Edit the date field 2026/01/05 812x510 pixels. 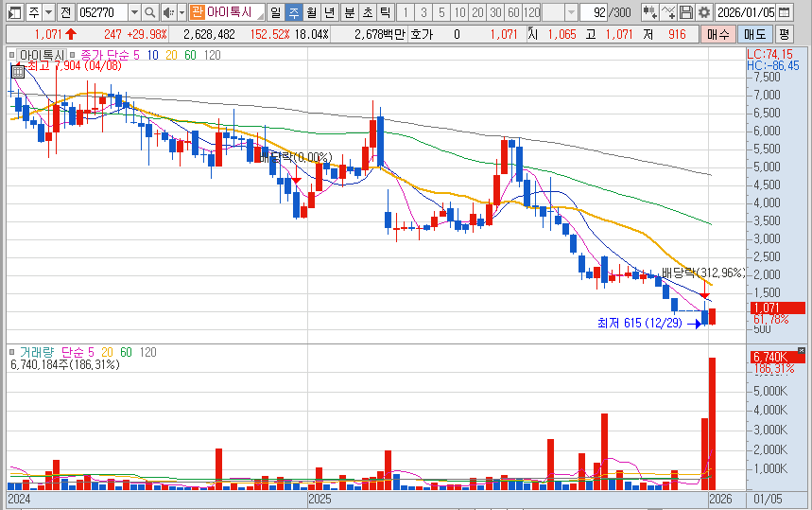pos(746,12)
